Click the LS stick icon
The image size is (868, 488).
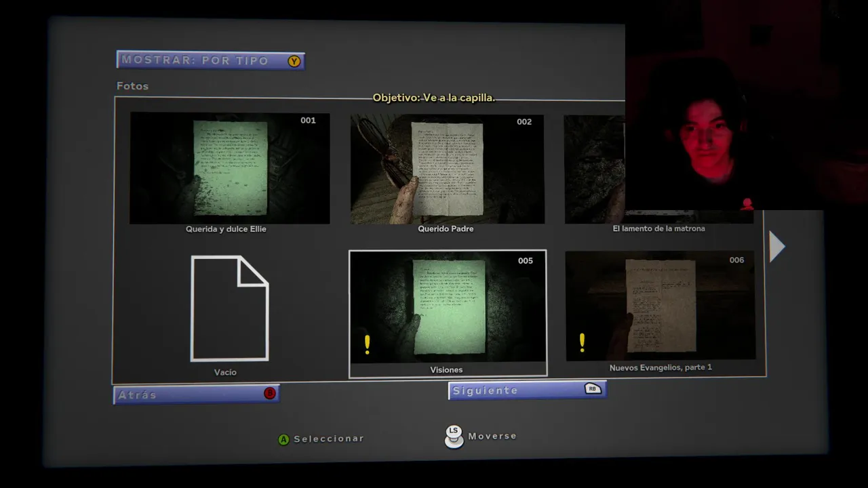(x=454, y=436)
